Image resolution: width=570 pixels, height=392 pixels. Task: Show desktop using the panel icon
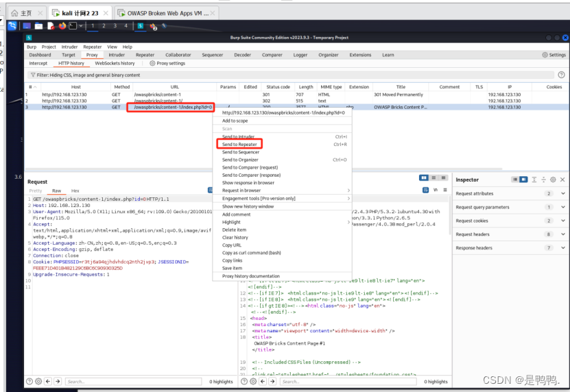pyautogui.click(x=27, y=26)
